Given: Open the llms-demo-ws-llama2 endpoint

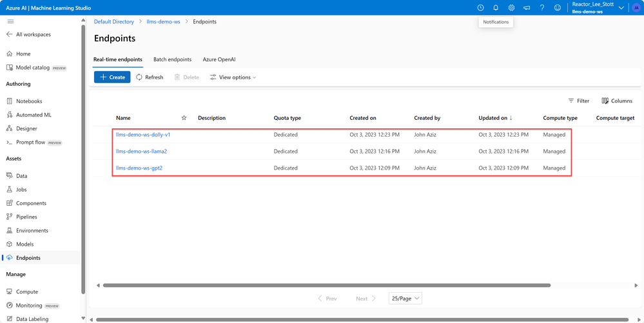Looking at the screenshot, I should click(x=142, y=152).
